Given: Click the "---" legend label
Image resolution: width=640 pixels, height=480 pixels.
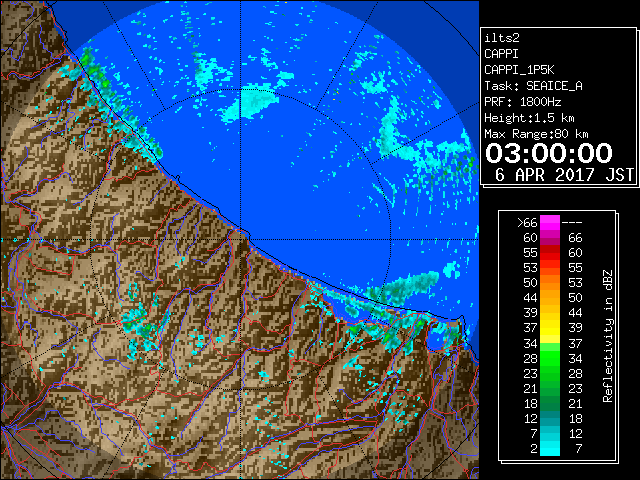Looking at the screenshot, I should point(572,223).
